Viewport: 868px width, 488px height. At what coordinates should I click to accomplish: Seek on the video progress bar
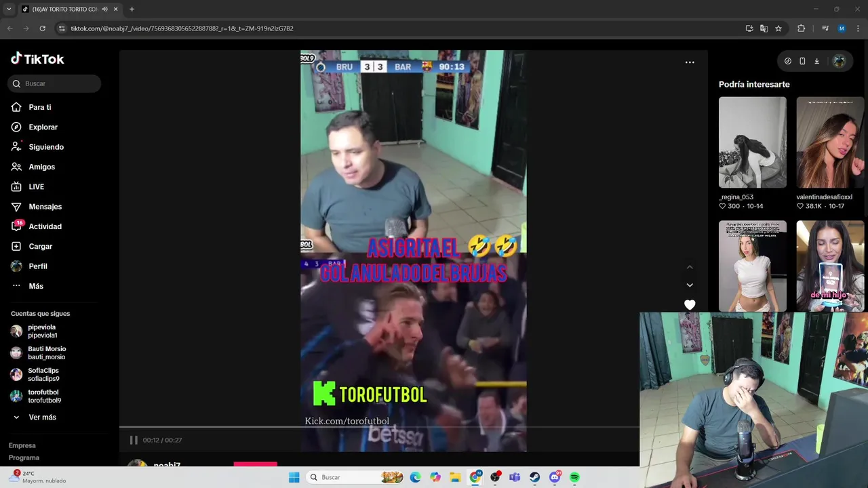[x=379, y=427]
